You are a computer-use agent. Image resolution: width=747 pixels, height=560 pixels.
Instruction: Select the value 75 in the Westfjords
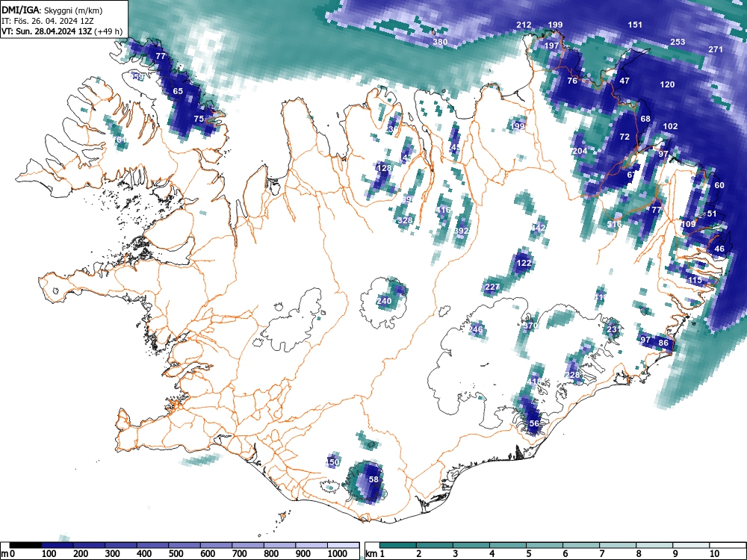[x=199, y=119]
